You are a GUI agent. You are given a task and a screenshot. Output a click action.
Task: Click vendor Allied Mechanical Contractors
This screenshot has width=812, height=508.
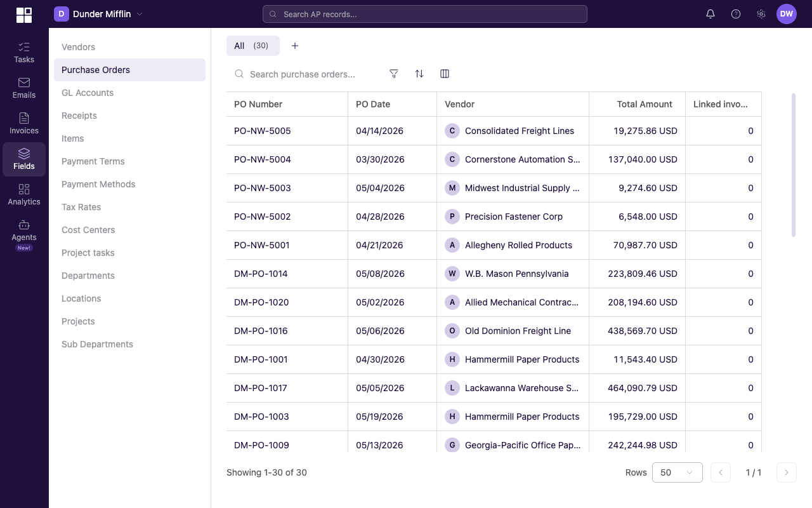click(521, 302)
